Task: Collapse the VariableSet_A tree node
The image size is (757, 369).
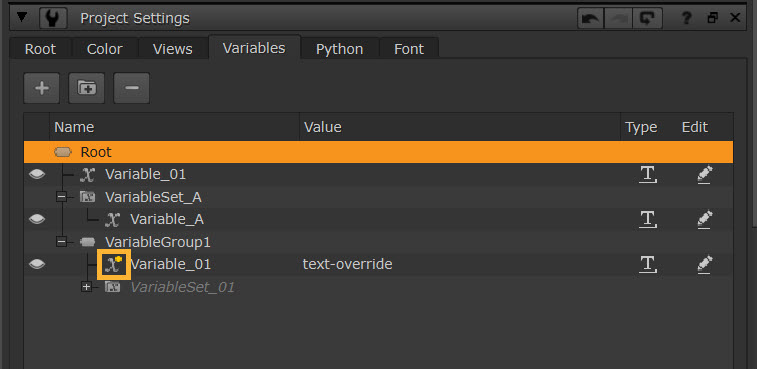Action: (61, 197)
